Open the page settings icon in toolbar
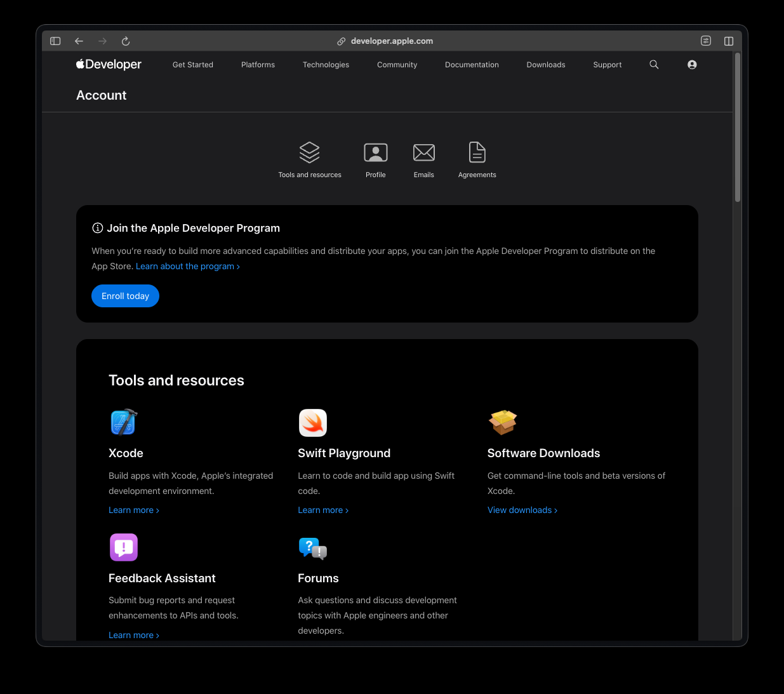This screenshot has width=784, height=694. click(x=706, y=41)
